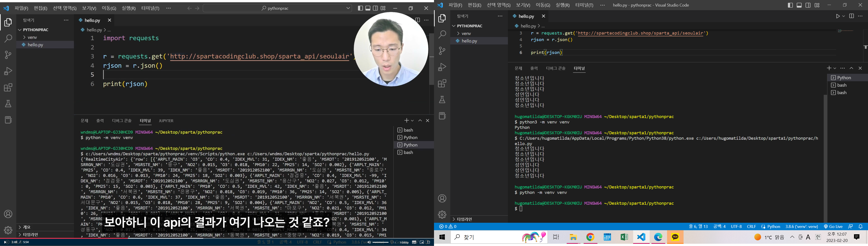Open 보기(V) menu in left video window
868x246 pixels.
(89, 8)
